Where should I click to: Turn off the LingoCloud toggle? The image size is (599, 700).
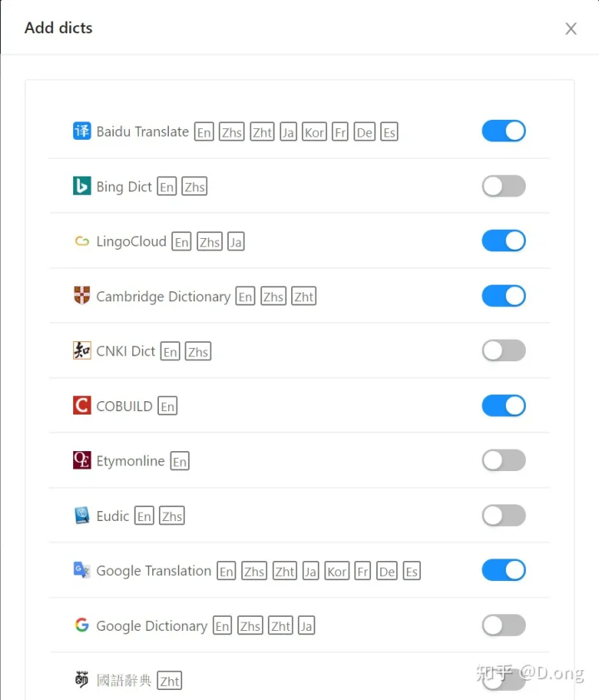(503, 241)
